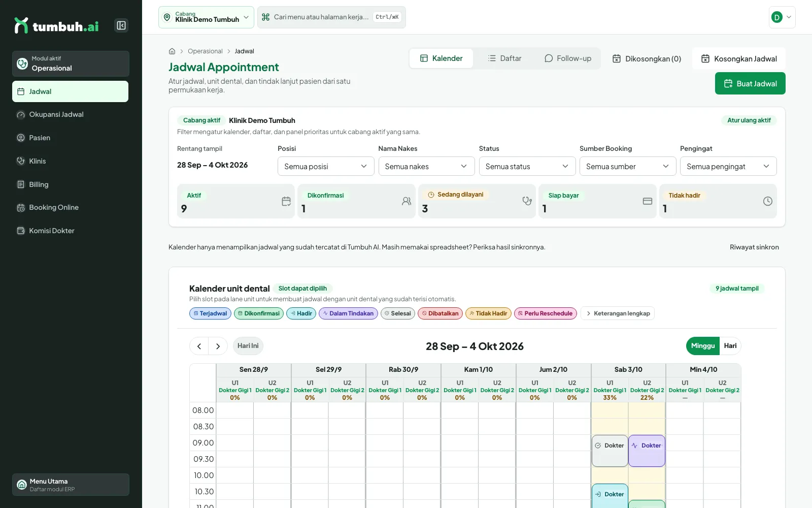Viewport: 812px width, 508px height.
Task: Open Semua nakes dropdown
Action: [426, 166]
